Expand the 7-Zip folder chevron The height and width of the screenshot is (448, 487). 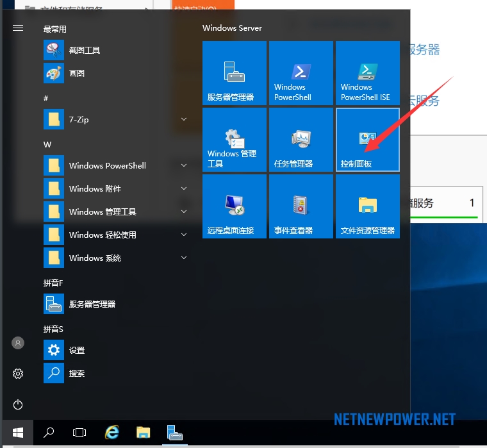pos(184,119)
